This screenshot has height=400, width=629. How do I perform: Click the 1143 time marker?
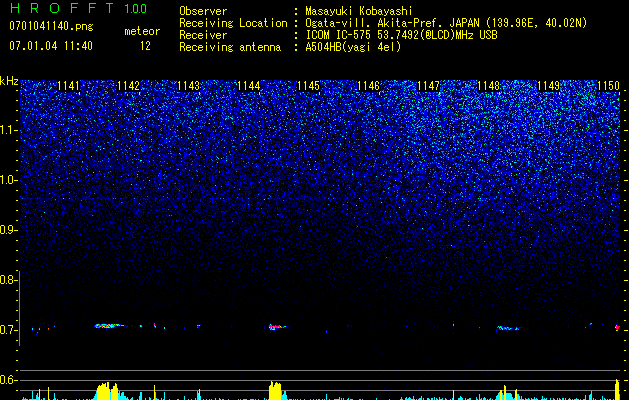188,86
